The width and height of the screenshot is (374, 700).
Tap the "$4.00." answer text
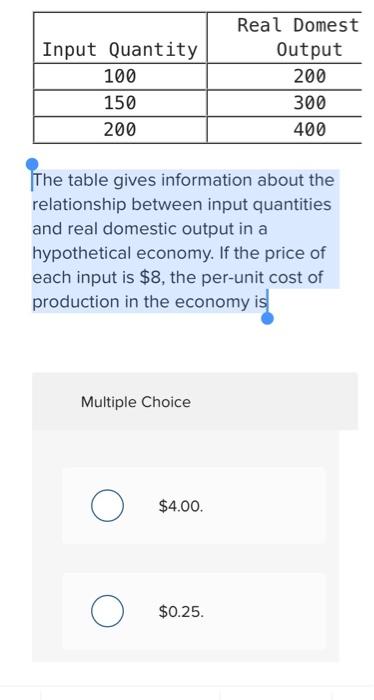[x=181, y=506]
